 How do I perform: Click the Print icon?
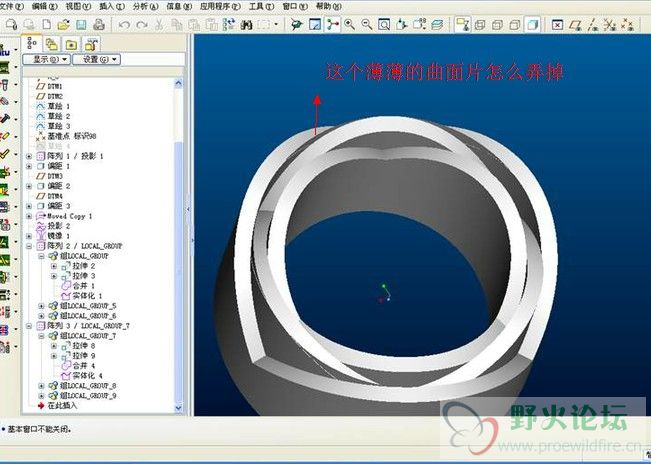(x=99, y=24)
